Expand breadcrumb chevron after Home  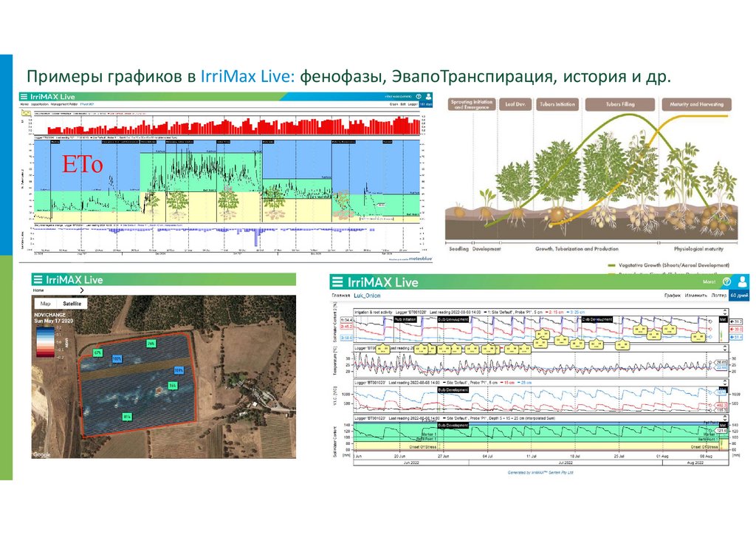click(81, 290)
